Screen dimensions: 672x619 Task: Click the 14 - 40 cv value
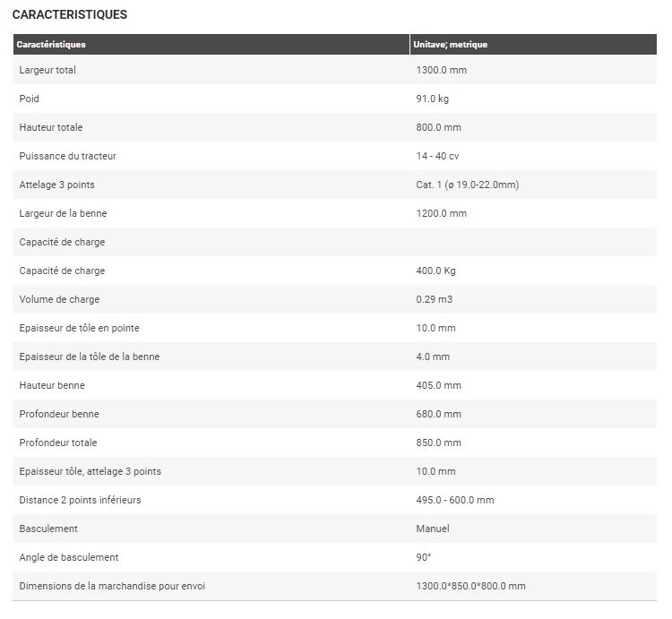click(x=438, y=156)
